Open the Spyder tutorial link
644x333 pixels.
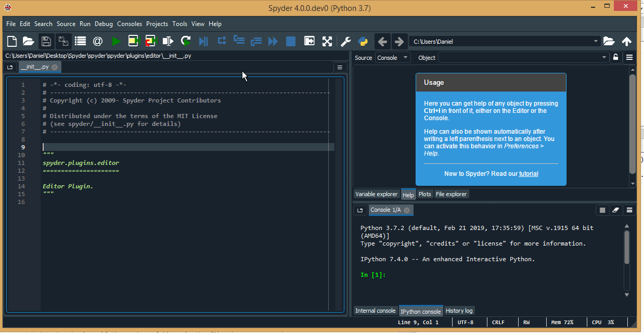coord(529,174)
